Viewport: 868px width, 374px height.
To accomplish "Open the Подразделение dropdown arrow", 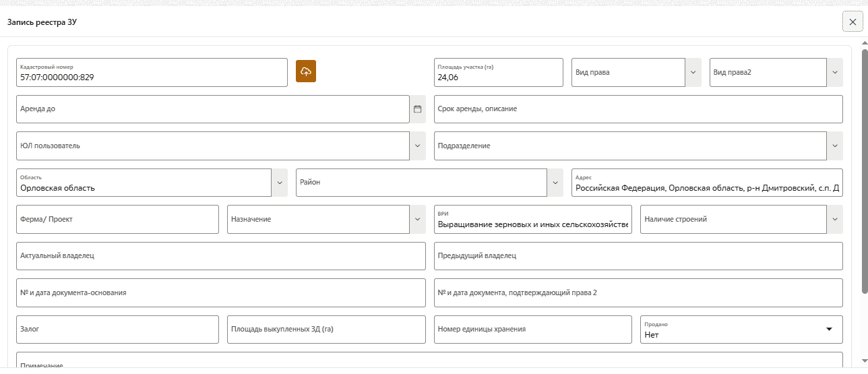I will tap(835, 146).
